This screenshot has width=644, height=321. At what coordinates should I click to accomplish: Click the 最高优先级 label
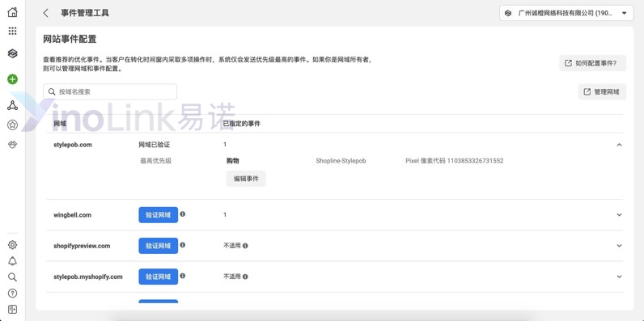(x=155, y=161)
